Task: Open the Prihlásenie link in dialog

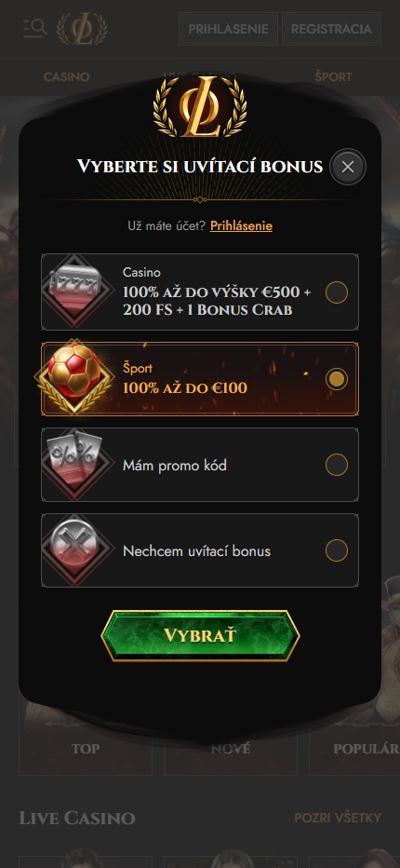Action: [x=241, y=226]
